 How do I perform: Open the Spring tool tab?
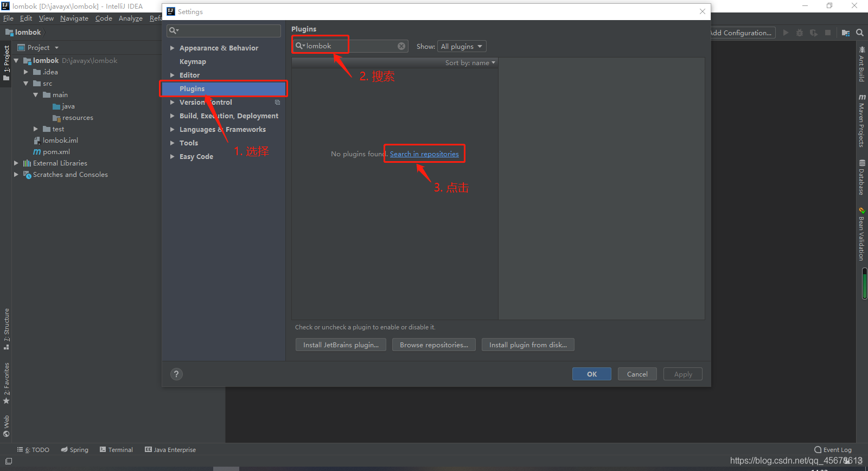click(x=75, y=450)
